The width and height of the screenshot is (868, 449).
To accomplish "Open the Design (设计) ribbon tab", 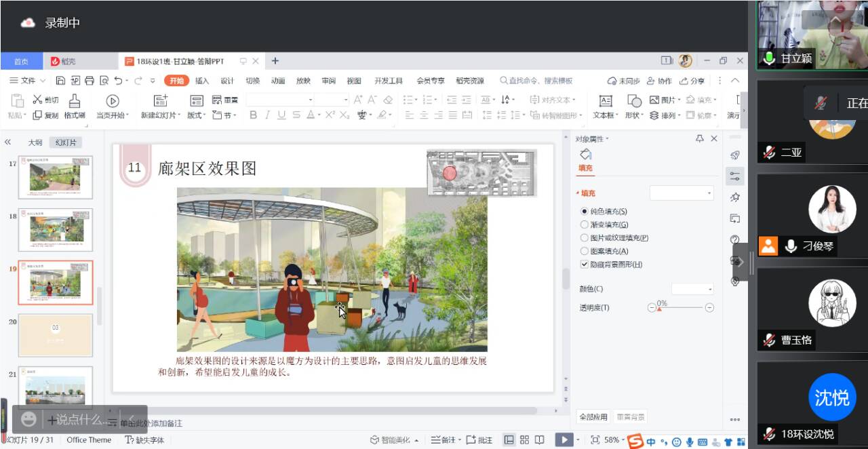I will pyautogui.click(x=227, y=81).
